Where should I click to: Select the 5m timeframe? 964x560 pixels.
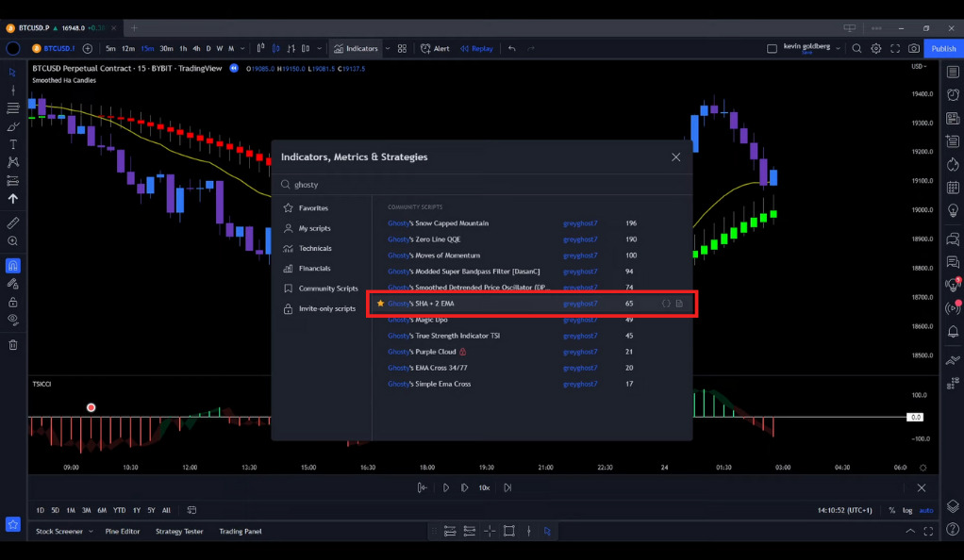pyautogui.click(x=110, y=49)
